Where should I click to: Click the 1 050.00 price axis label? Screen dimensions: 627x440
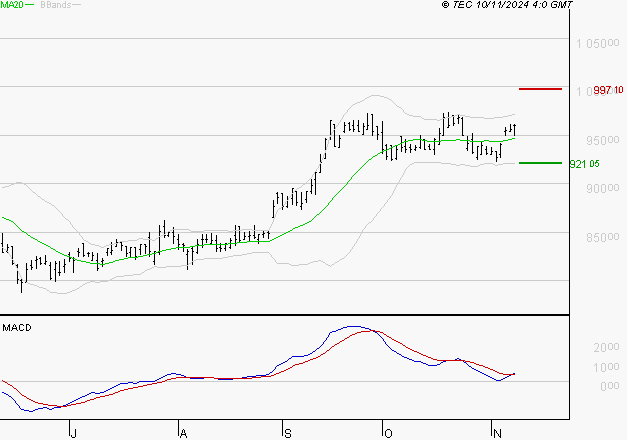597,43
